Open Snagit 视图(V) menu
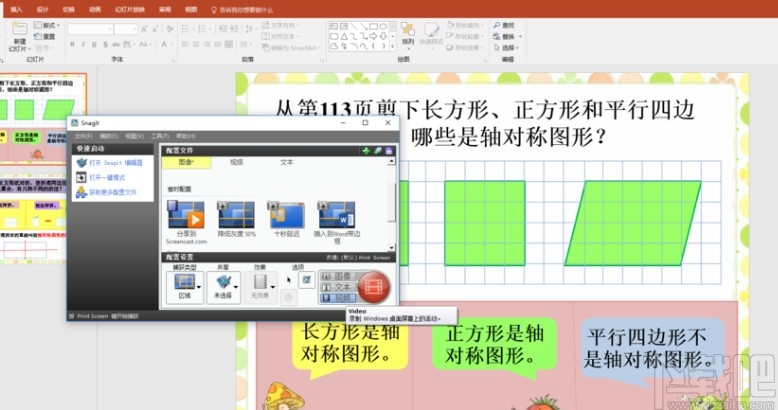 coord(134,136)
